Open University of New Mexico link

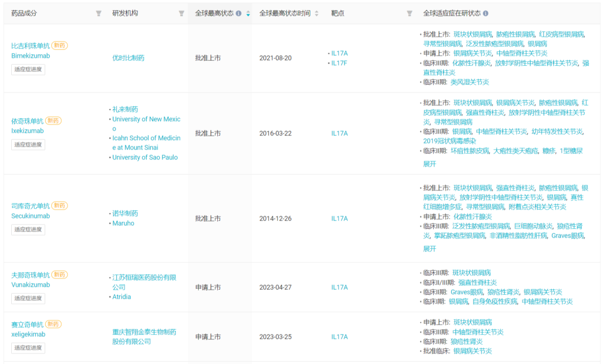click(x=146, y=124)
